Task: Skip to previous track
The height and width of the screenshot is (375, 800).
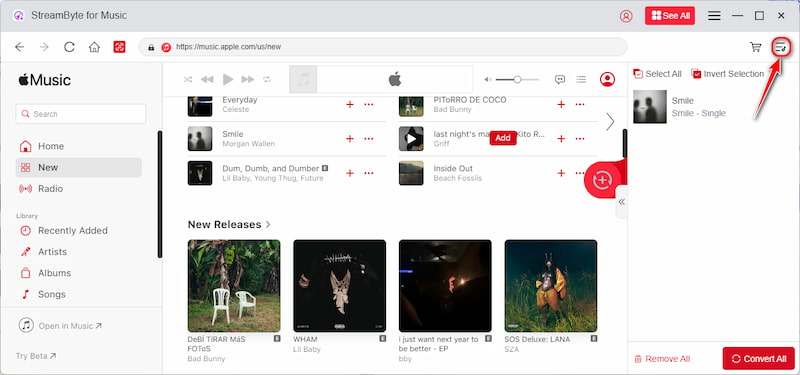Action: (x=207, y=79)
